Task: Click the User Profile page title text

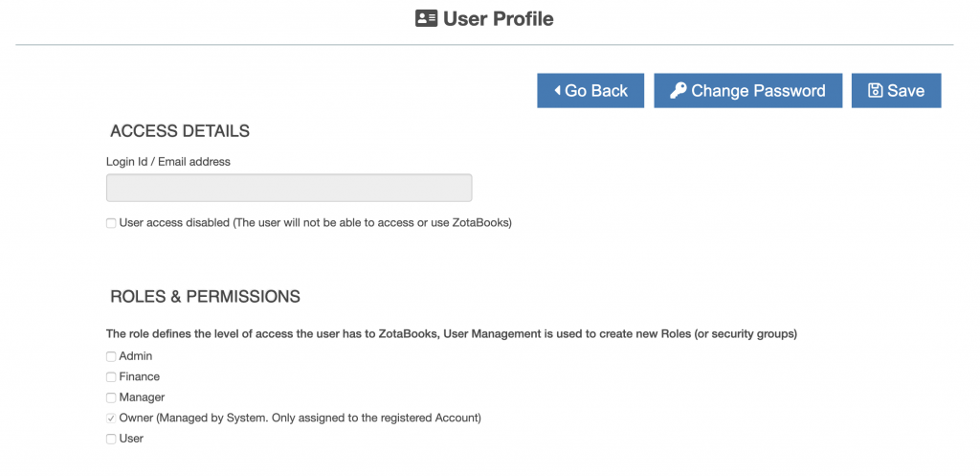Action: (498, 19)
